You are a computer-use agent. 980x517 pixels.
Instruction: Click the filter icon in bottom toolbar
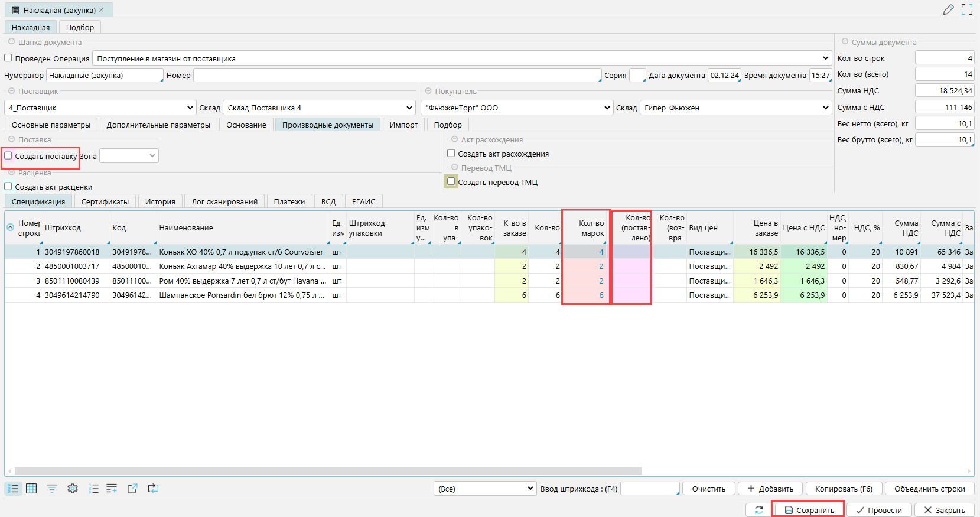click(x=52, y=489)
